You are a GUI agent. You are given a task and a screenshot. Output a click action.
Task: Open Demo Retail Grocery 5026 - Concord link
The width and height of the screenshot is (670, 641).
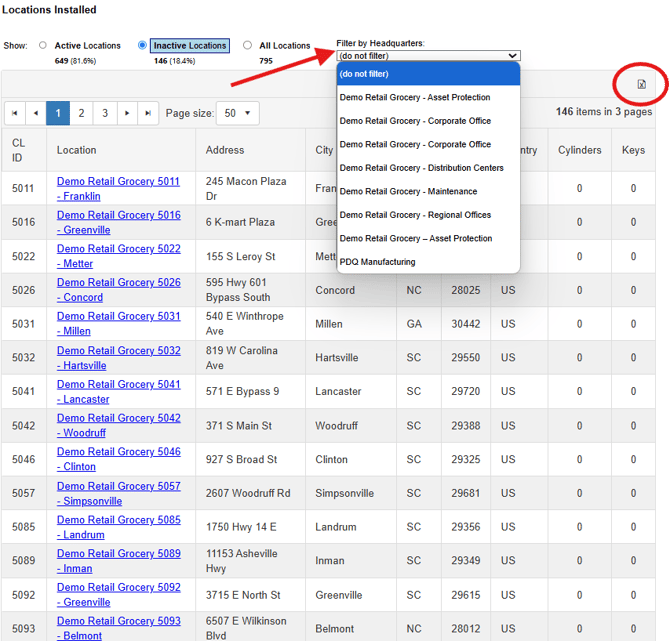coord(118,290)
